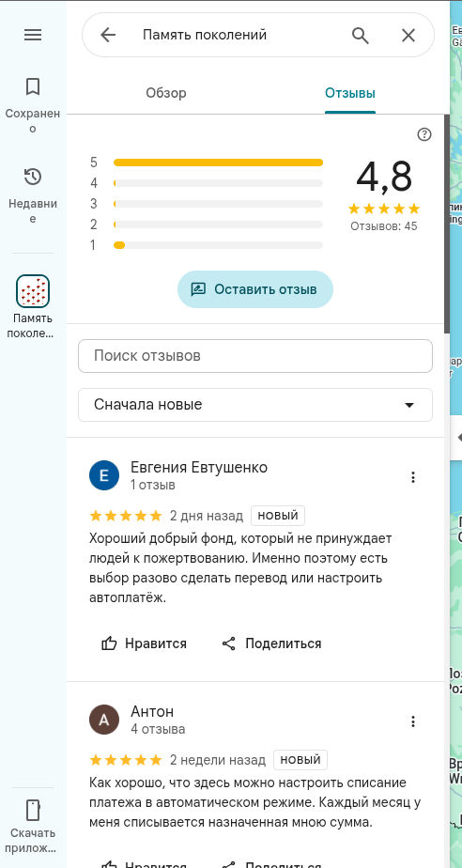Open the hamburger main menu
The height and width of the screenshot is (868, 462).
tap(33, 35)
